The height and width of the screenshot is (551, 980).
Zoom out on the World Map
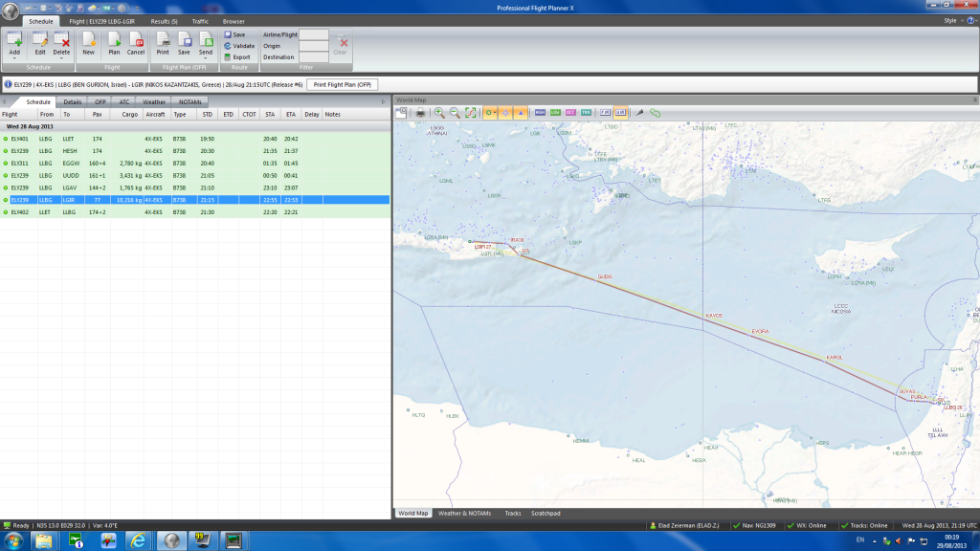pyautogui.click(x=454, y=112)
